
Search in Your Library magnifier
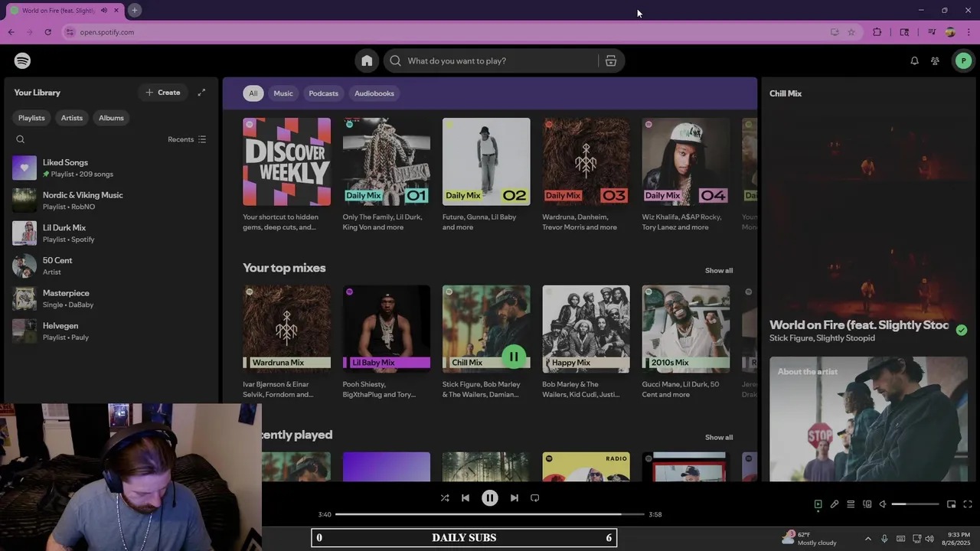(21, 139)
